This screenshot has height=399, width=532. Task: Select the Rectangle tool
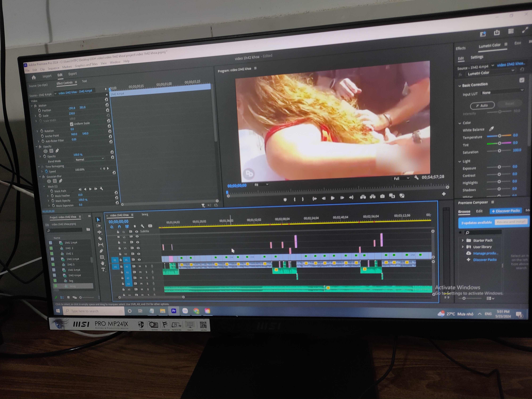[102, 257]
